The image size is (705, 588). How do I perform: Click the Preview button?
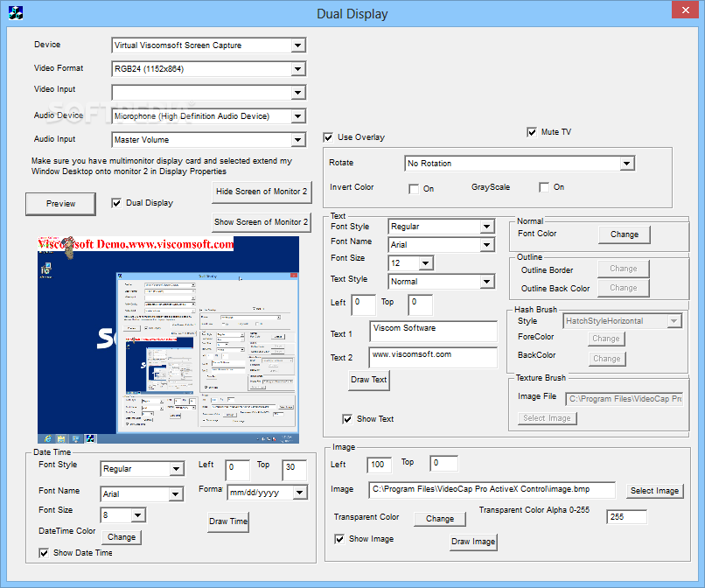point(60,204)
